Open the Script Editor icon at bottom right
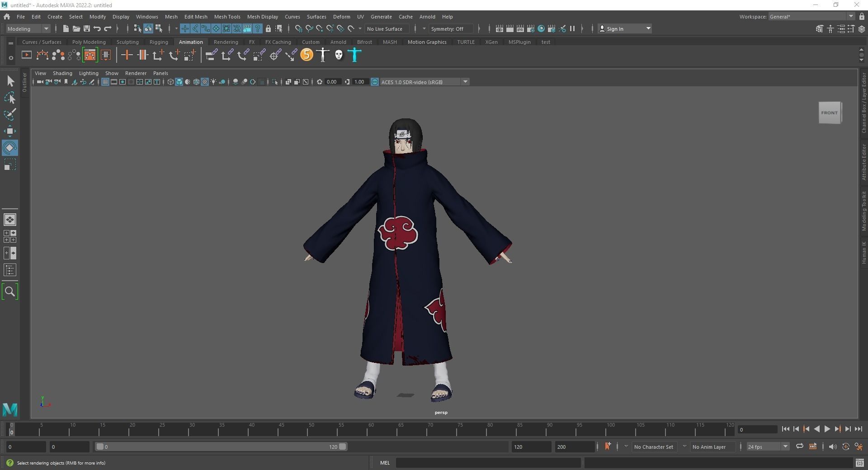This screenshot has width=868, height=470. tap(859, 463)
